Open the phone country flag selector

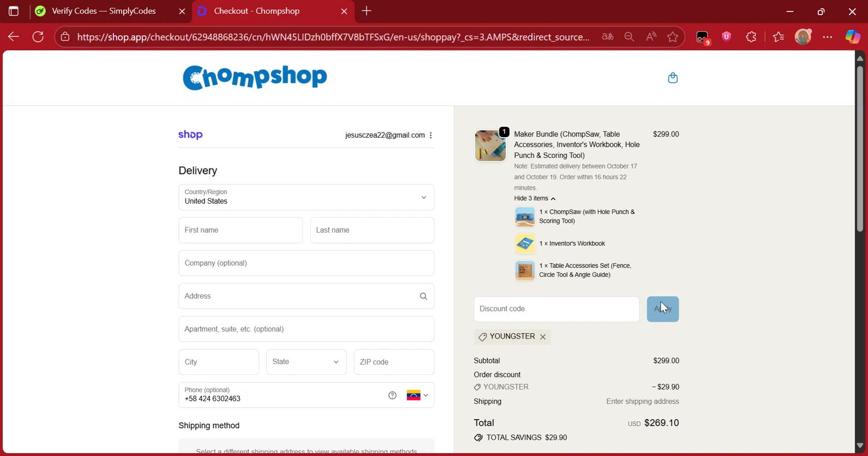pos(417,395)
